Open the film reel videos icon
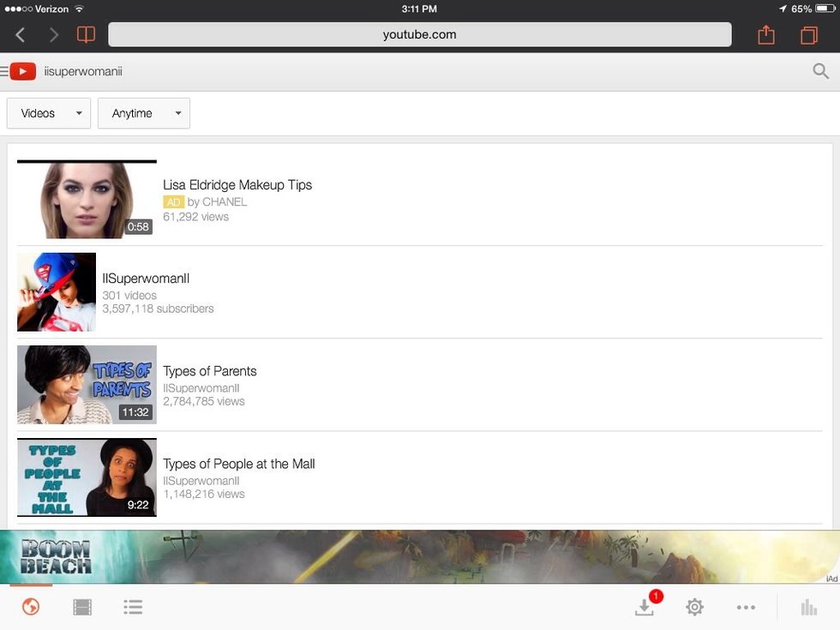 point(81,606)
